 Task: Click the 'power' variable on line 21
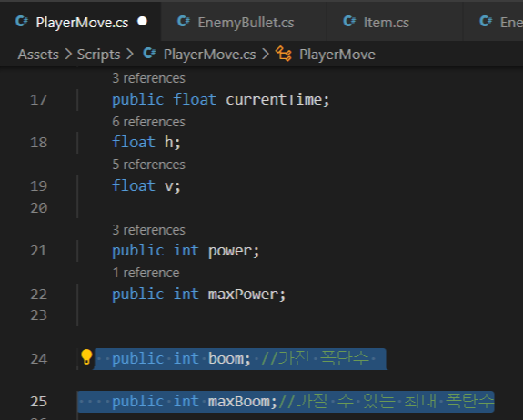[x=230, y=251]
